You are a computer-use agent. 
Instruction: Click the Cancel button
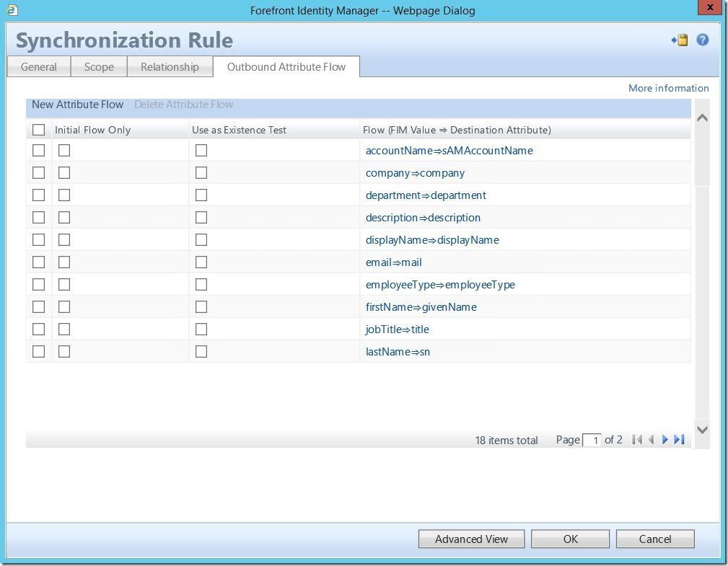655,539
